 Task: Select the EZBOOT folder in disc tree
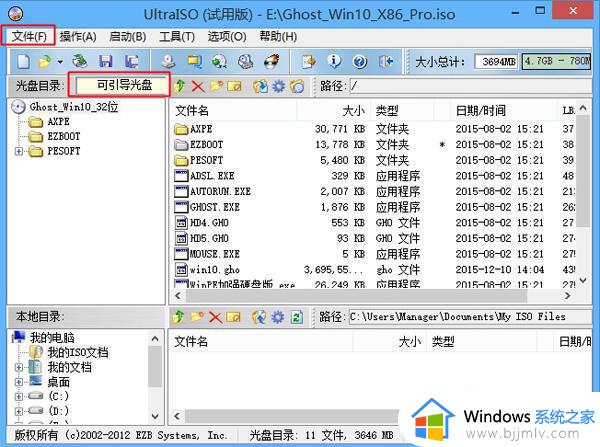[64, 137]
